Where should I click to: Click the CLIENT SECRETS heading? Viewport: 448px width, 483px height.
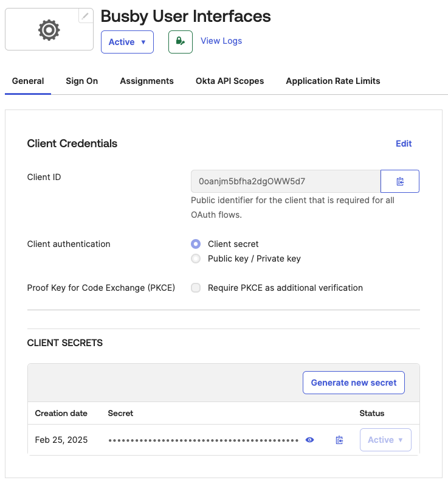[64, 343]
